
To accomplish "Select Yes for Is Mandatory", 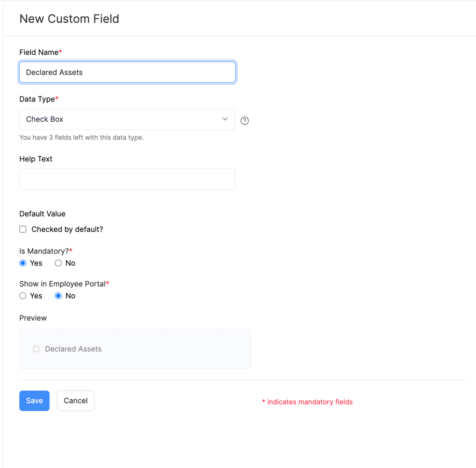I will pos(23,263).
